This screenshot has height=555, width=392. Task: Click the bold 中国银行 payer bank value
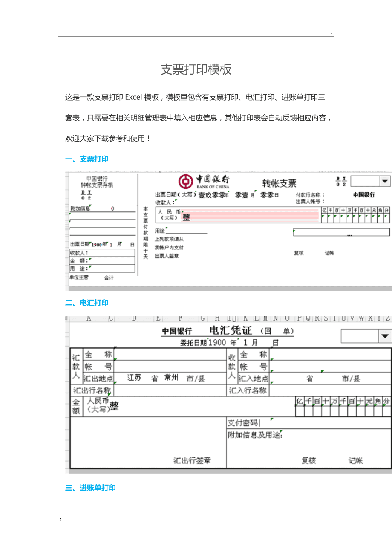click(364, 195)
